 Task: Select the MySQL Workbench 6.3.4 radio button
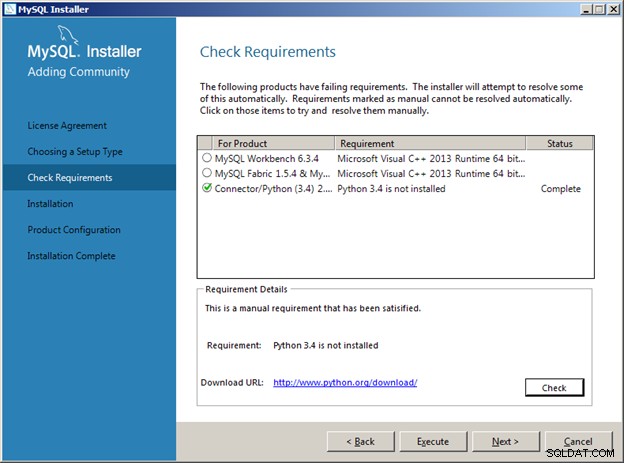207,158
